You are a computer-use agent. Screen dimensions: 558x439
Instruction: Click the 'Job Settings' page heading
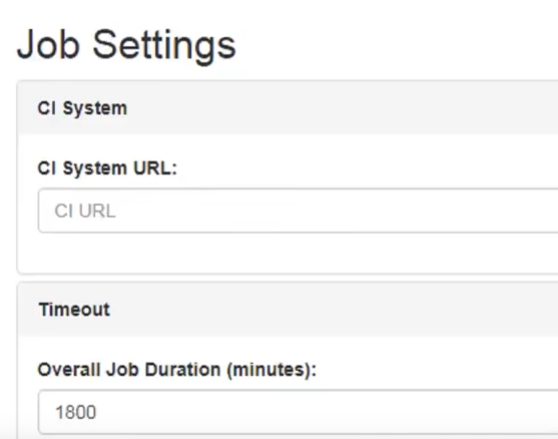126,46
